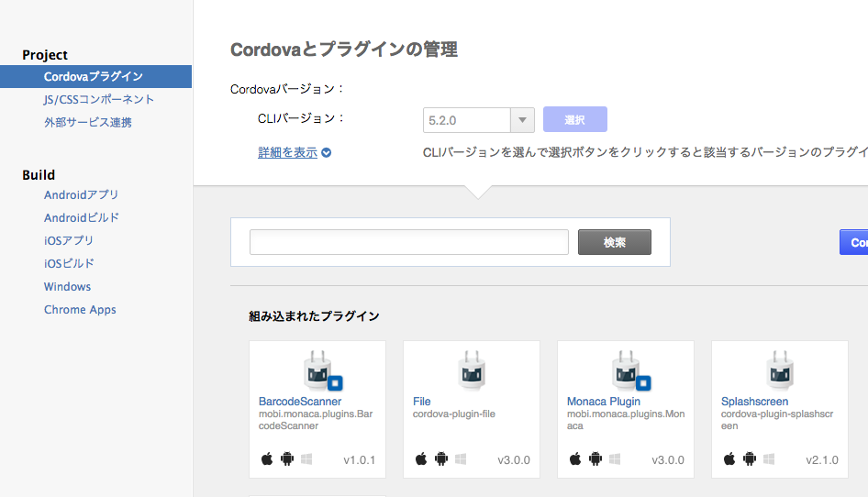Open iOSアプリ settings

point(69,241)
